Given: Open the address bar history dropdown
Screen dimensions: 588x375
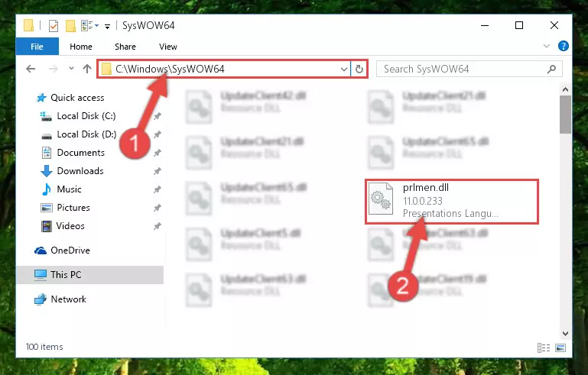Looking at the screenshot, I should [343, 69].
